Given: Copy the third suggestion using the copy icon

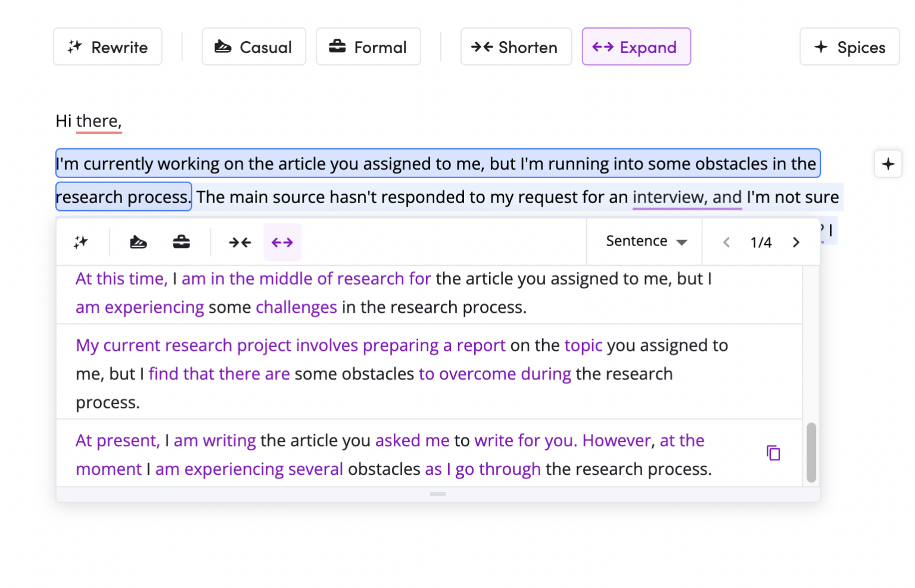Looking at the screenshot, I should [x=773, y=453].
